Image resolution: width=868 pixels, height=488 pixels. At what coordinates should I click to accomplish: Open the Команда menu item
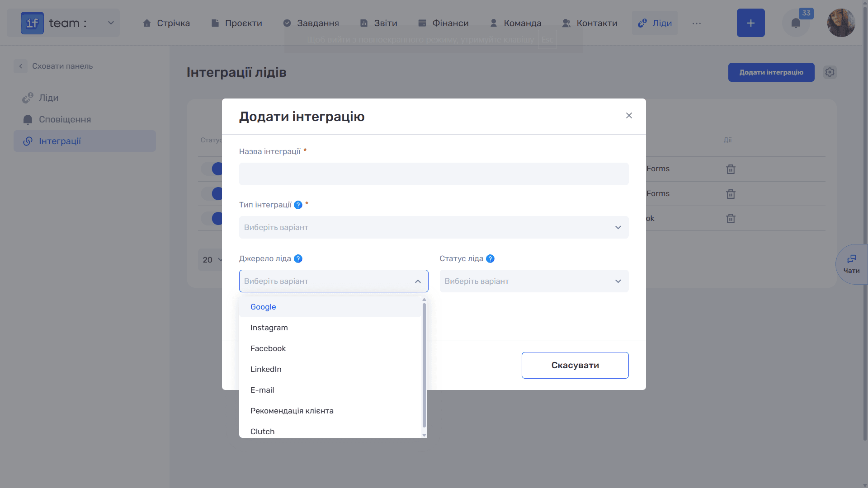(516, 23)
